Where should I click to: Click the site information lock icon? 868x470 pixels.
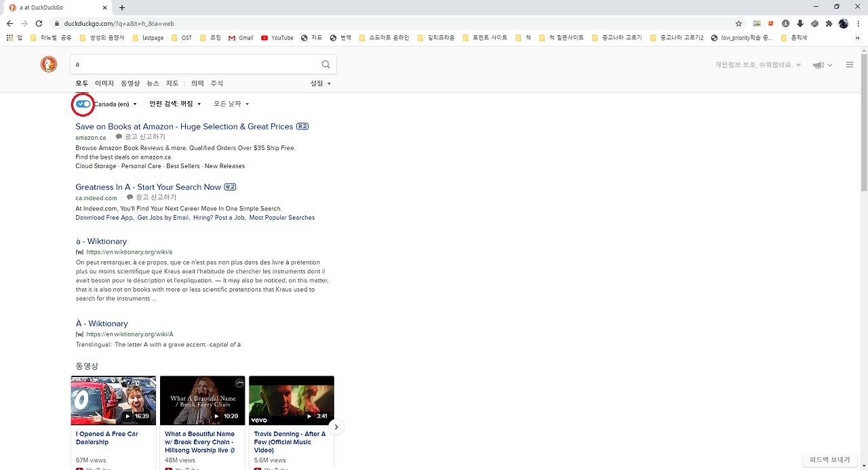click(58, 23)
